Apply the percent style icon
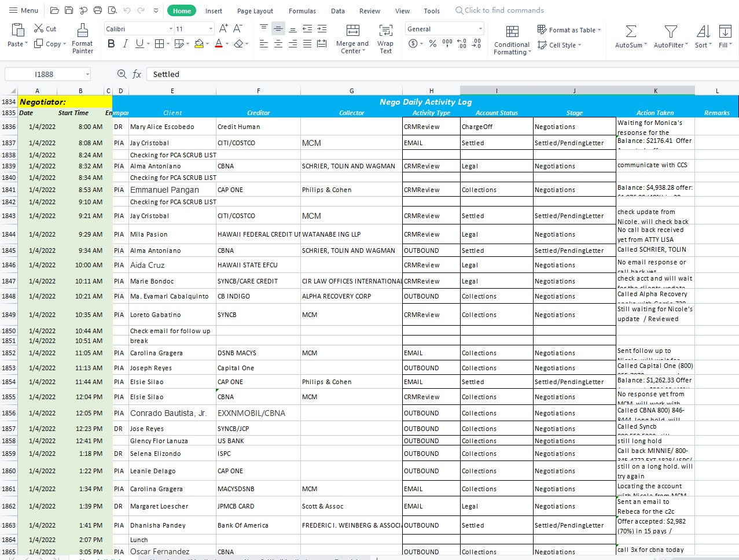This screenshot has height=560, width=739. tap(432, 43)
